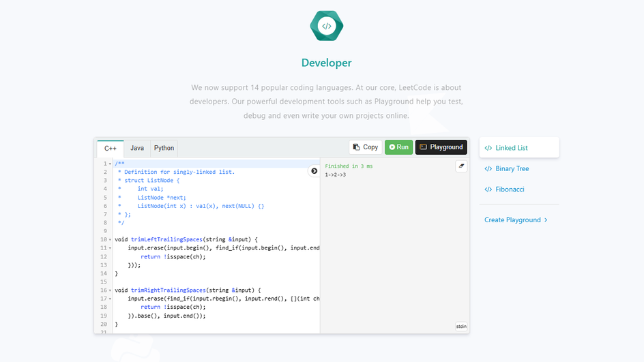
Task: Click the terminal icon in Playground button
Action: coord(423,147)
